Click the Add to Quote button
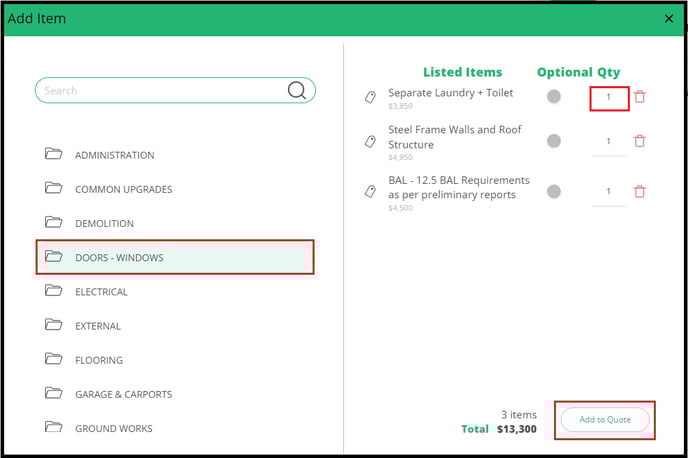This screenshot has height=458, width=688. (605, 420)
